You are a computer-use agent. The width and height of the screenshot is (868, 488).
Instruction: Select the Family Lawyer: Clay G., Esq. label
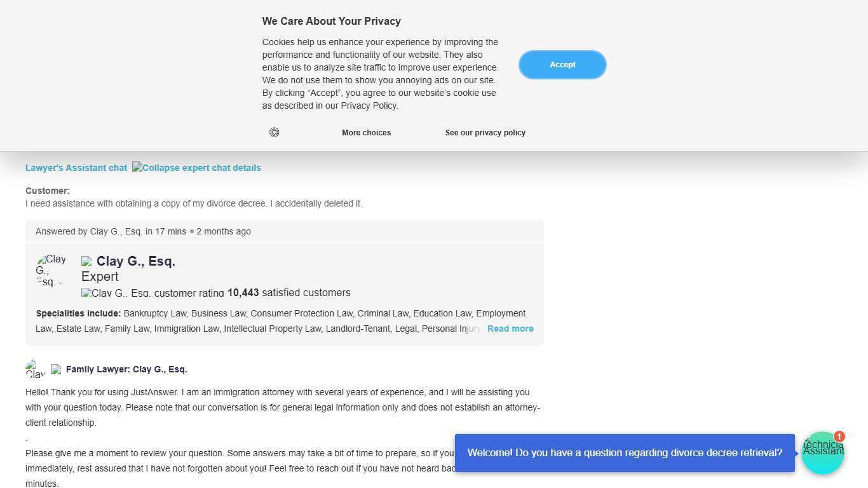(x=126, y=369)
